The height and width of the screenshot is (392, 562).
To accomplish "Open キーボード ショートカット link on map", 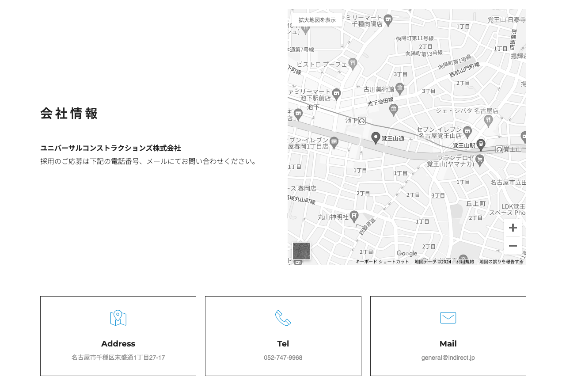I will pyautogui.click(x=382, y=262).
